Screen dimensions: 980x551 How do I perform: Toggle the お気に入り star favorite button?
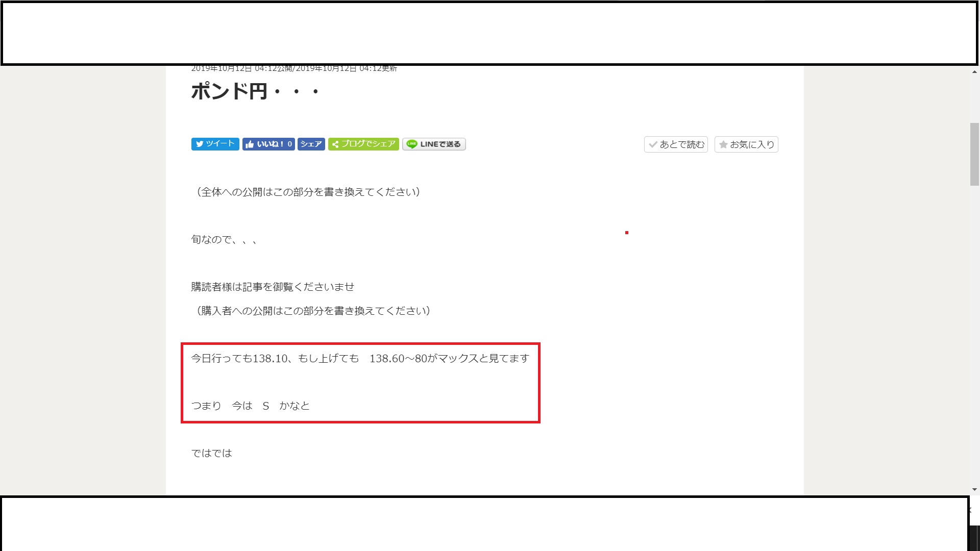(x=746, y=144)
